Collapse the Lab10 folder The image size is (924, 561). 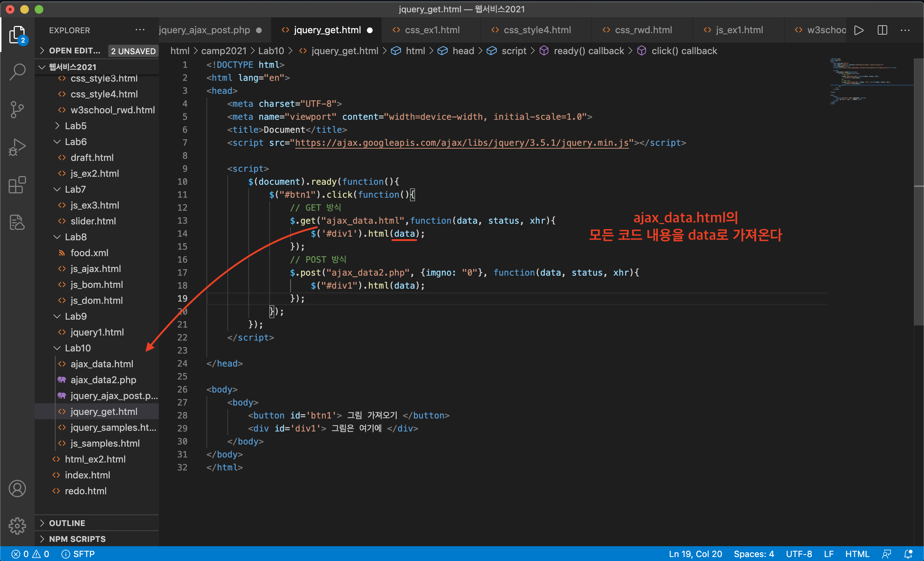tap(78, 348)
